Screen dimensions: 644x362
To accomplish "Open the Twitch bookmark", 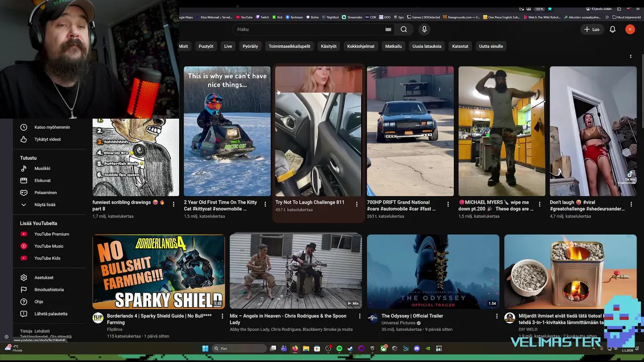I will click(x=262, y=17).
